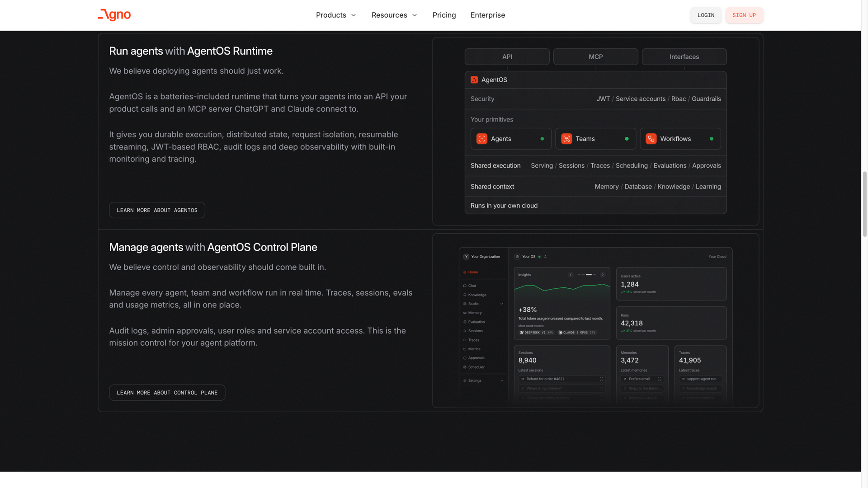Select the API tab in the diagram
The width and height of the screenshot is (868, 488).
click(507, 56)
